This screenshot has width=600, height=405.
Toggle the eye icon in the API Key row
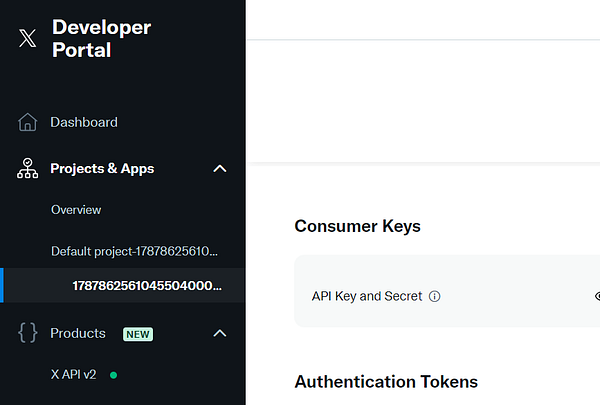pyautogui.click(x=597, y=296)
